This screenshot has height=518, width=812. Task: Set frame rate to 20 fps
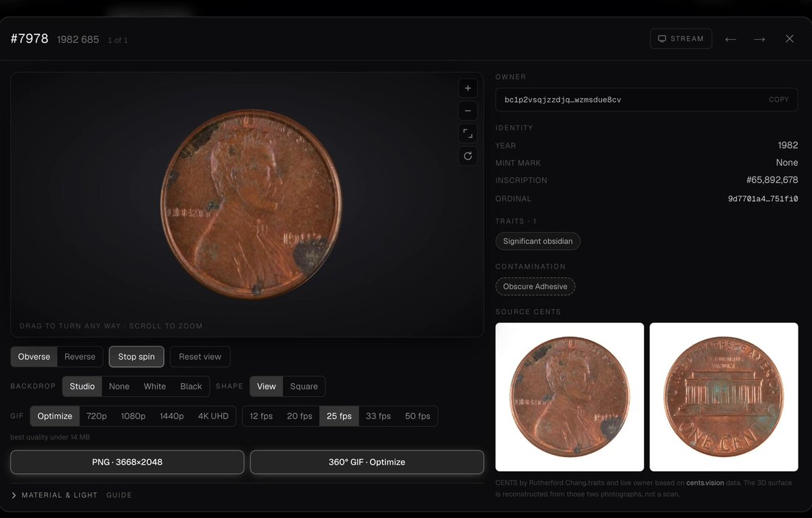tap(300, 416)
